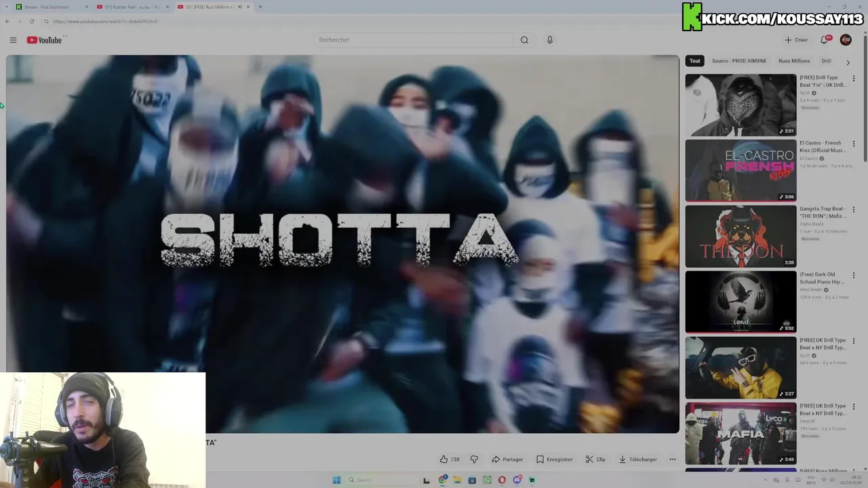This screenshot has width=868, height=488.
Task: Go to the YouTube home logo
Action: point(44,40)
